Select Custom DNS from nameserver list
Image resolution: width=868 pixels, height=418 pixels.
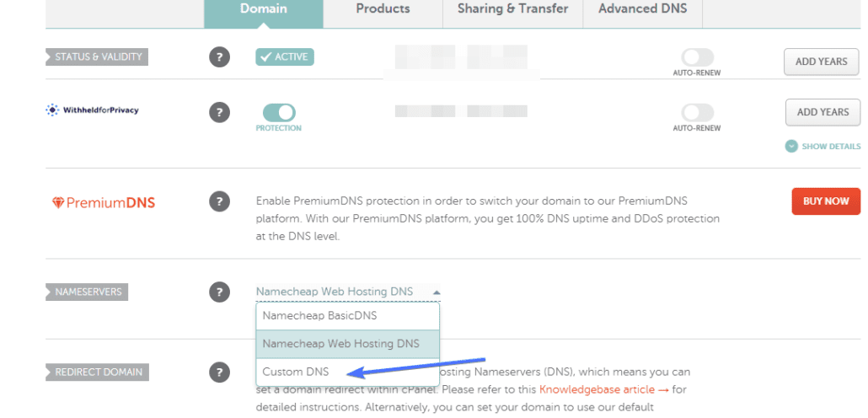[296, 372]
